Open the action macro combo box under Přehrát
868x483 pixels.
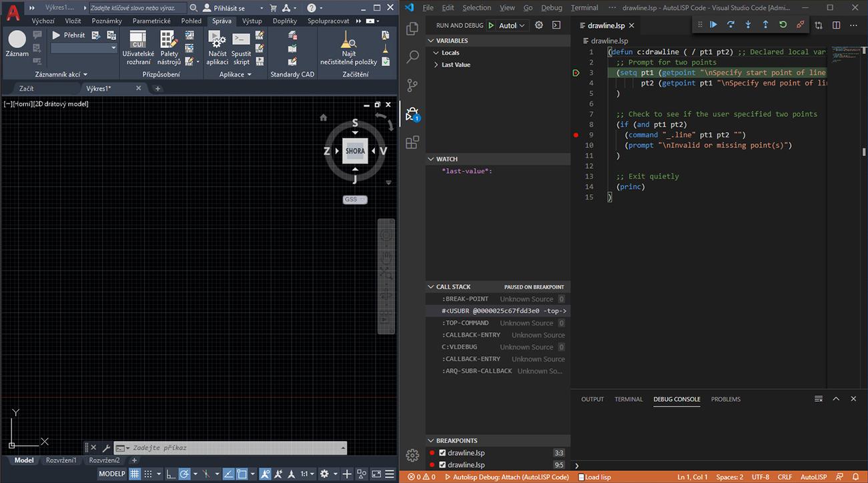coord(84,48)
